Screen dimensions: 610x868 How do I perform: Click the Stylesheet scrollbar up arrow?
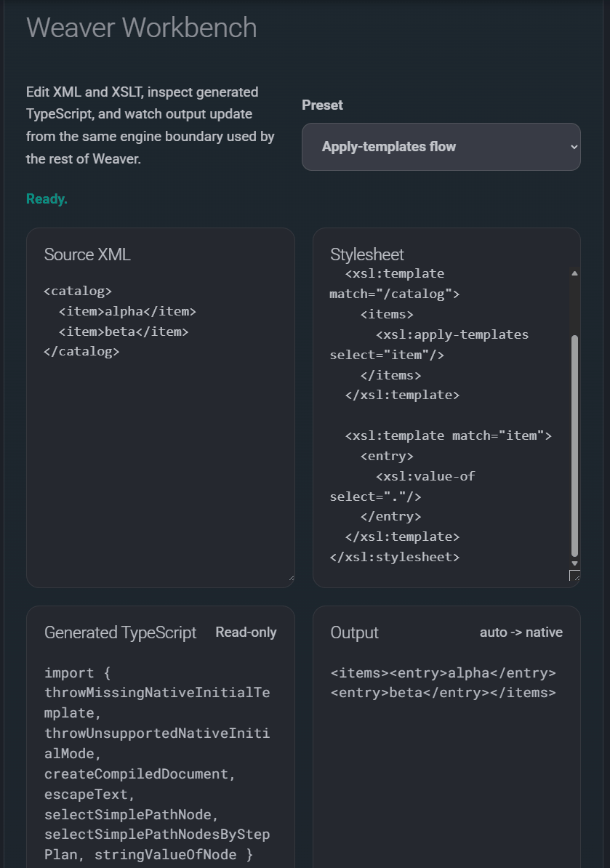[574, 273]
